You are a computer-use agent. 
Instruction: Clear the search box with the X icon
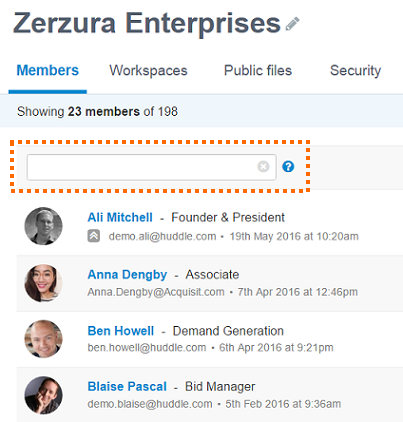pos(263,166)
